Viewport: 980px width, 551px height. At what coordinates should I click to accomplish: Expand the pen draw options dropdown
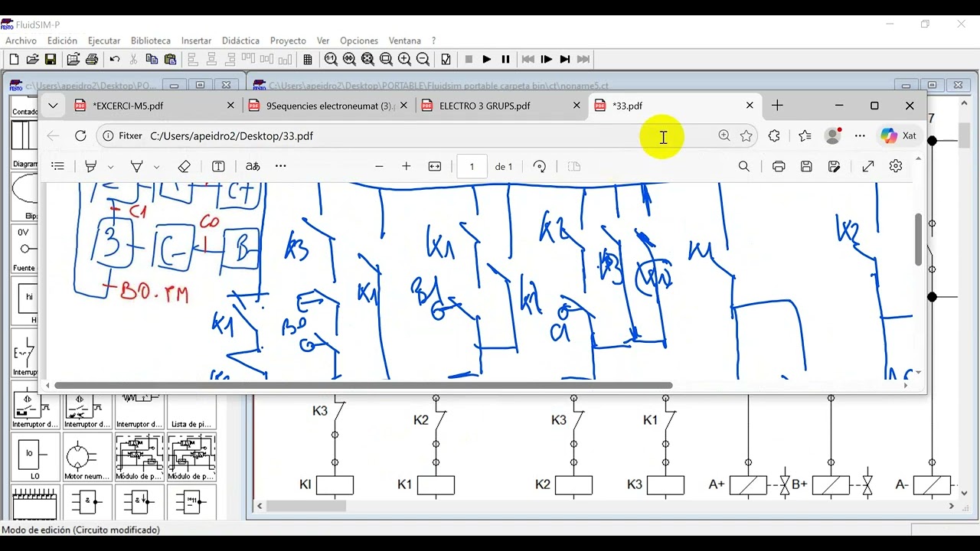pos(156,166)
